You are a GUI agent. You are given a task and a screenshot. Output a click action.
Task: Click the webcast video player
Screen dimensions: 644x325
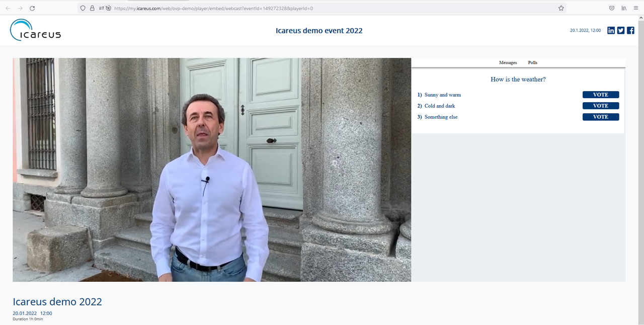pyautogui.click(x=212, y=170)
